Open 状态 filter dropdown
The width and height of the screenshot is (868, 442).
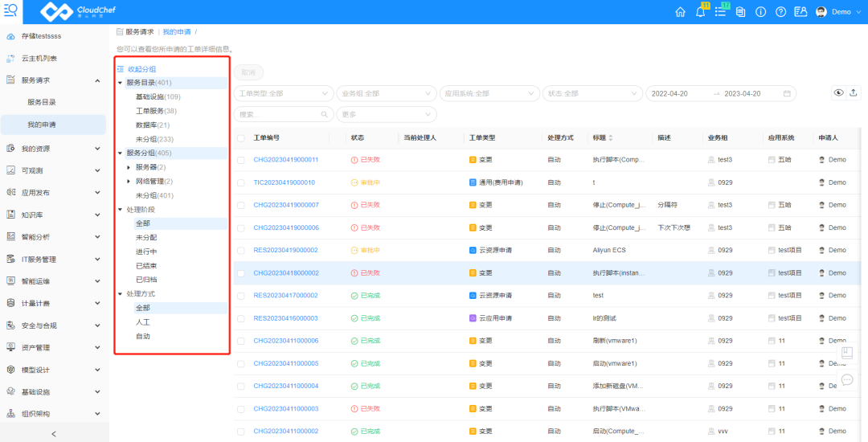click(592, 93)
